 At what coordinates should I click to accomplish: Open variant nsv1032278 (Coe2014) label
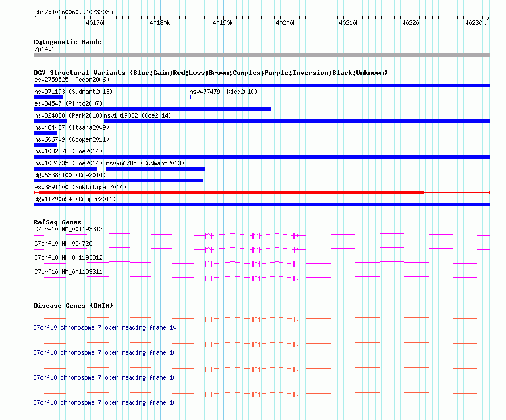68,151
